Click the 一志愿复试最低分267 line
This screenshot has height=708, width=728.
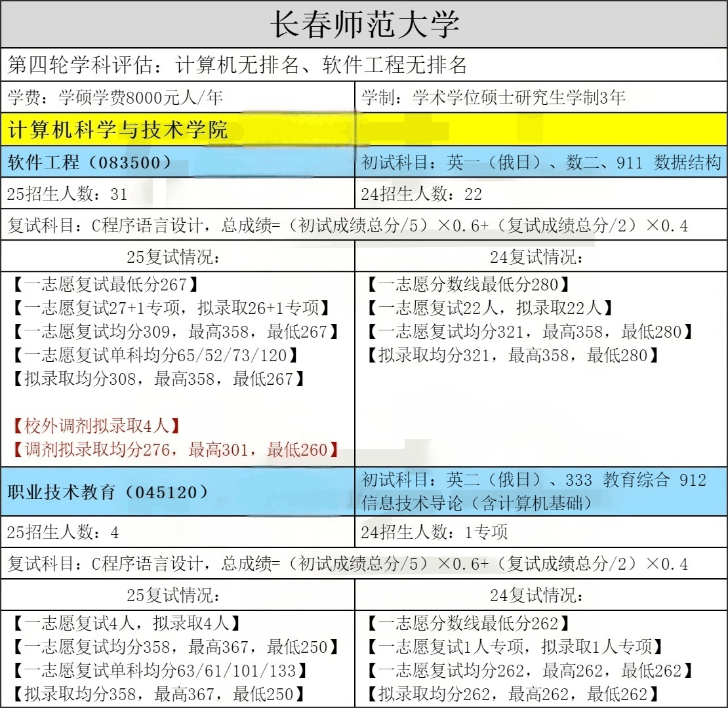(x=105, y=285)
